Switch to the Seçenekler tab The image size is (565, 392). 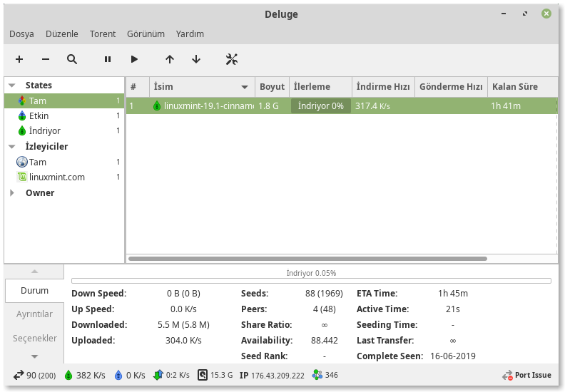click(34, 338)
